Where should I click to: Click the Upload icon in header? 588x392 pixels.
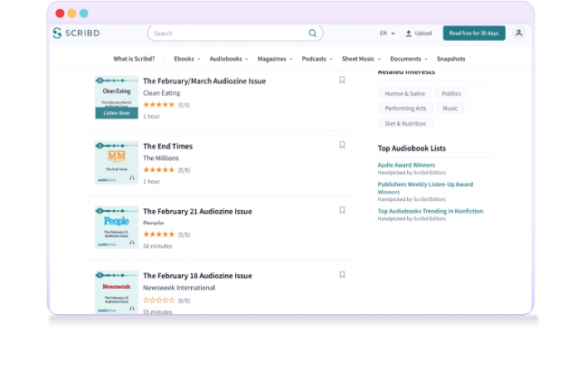(x=409, y=33)
